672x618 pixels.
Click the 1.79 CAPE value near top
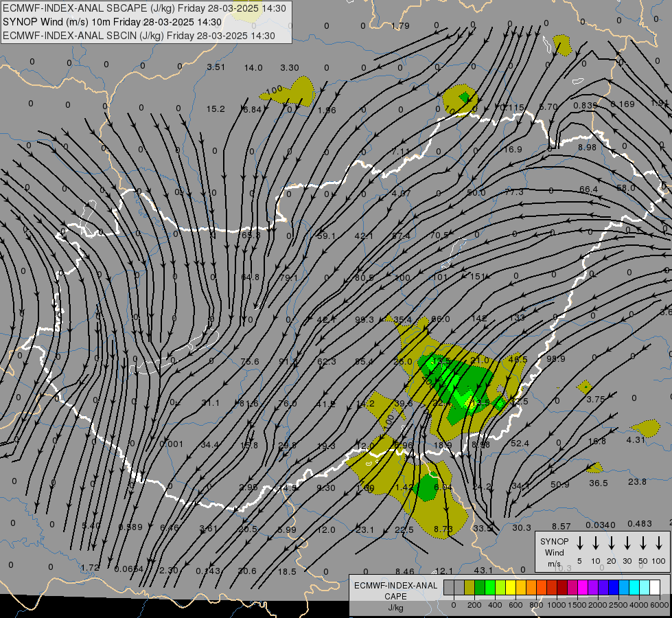tap(400, 25)
